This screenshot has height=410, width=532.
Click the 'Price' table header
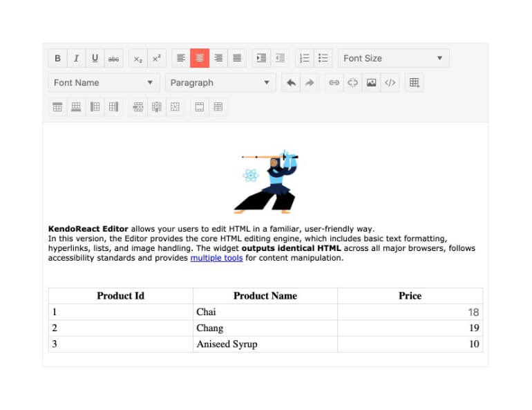410,296
